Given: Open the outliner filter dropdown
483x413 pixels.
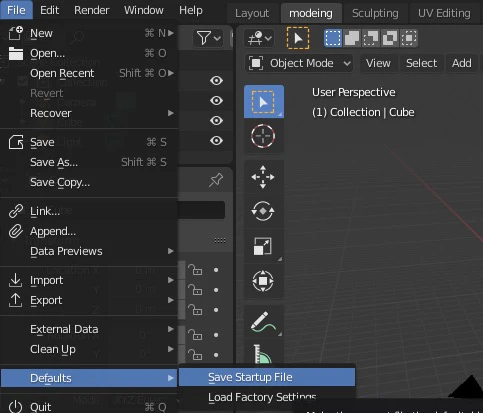Looking at the screenshot, I should (208, 38).
